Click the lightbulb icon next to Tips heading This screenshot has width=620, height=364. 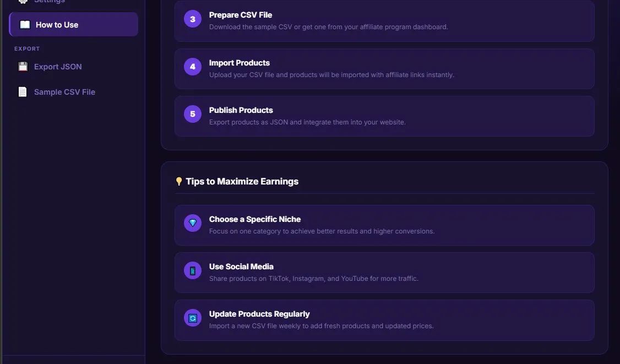[179, 181]
